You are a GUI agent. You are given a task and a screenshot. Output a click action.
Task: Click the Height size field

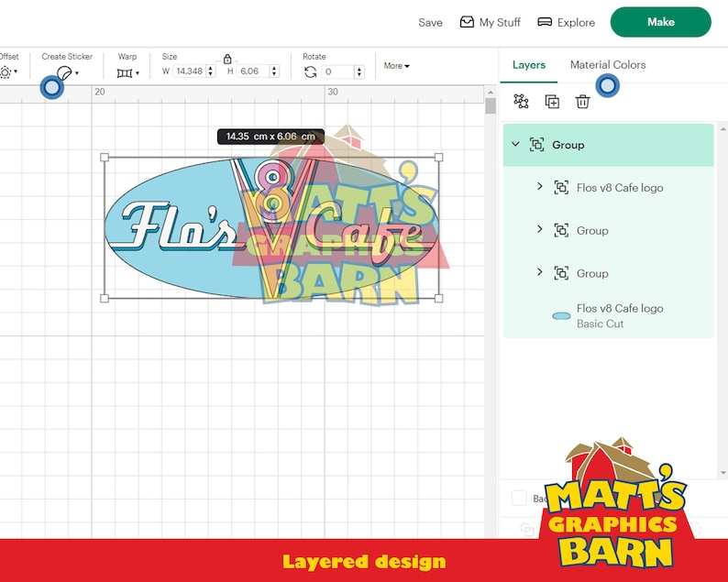tap(253, 71)
